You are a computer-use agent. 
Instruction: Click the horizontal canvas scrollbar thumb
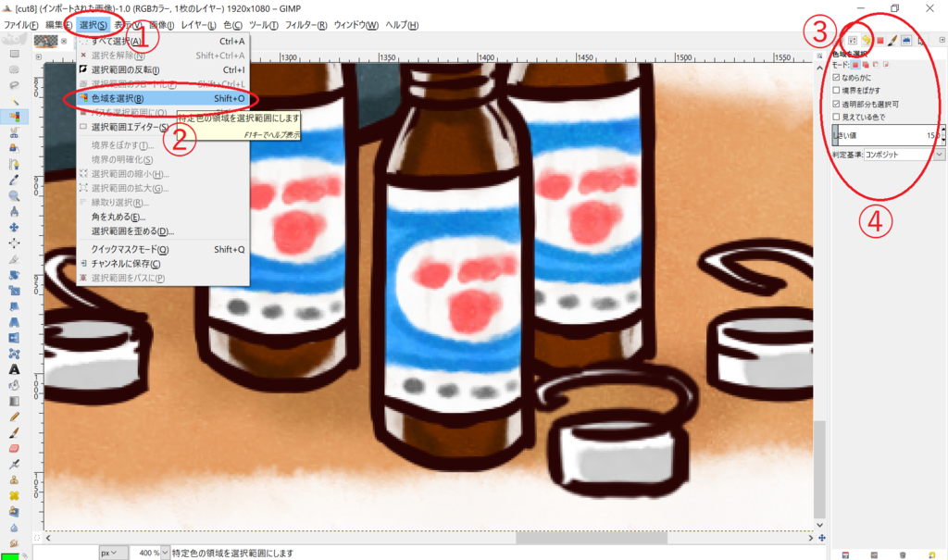coord(592,538)
